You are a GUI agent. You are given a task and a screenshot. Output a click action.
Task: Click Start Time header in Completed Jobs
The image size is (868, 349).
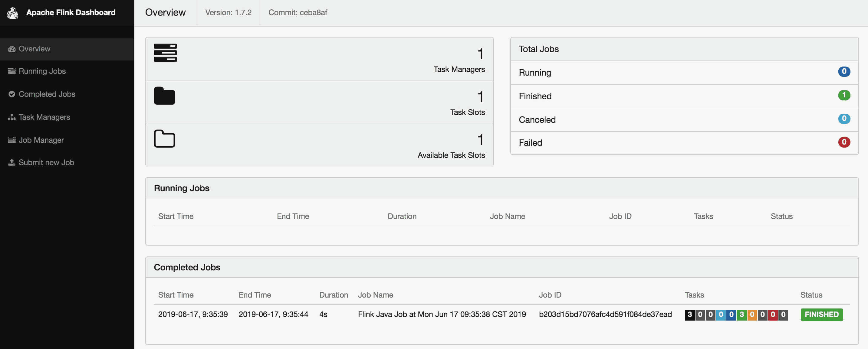pyautogui.click(x=176, y=295)
